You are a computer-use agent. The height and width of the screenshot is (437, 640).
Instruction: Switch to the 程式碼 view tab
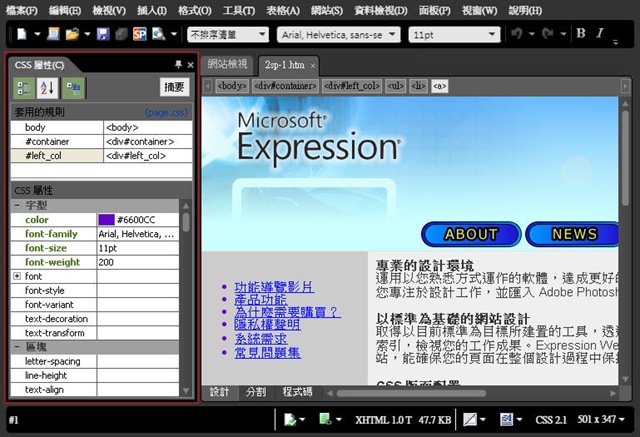click(296, 391)
